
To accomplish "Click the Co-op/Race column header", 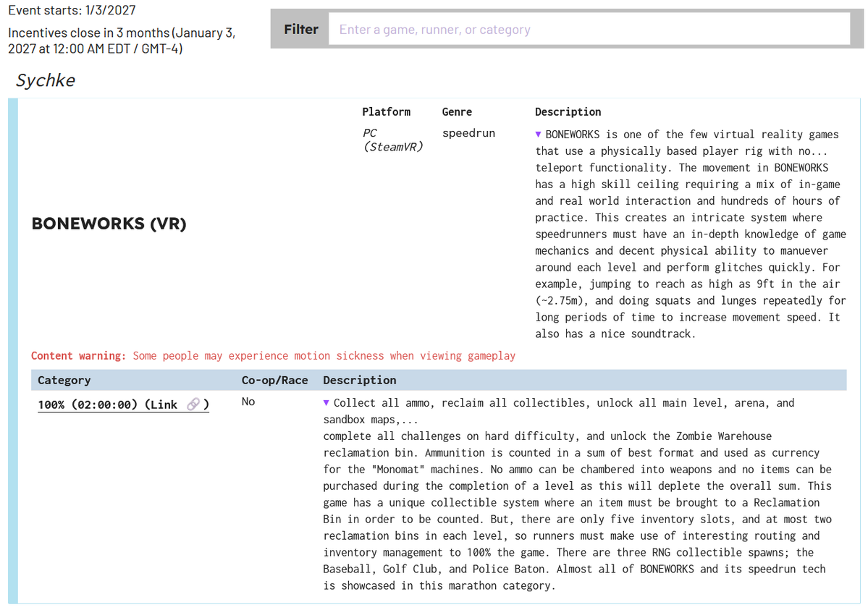I will [274, 381].
